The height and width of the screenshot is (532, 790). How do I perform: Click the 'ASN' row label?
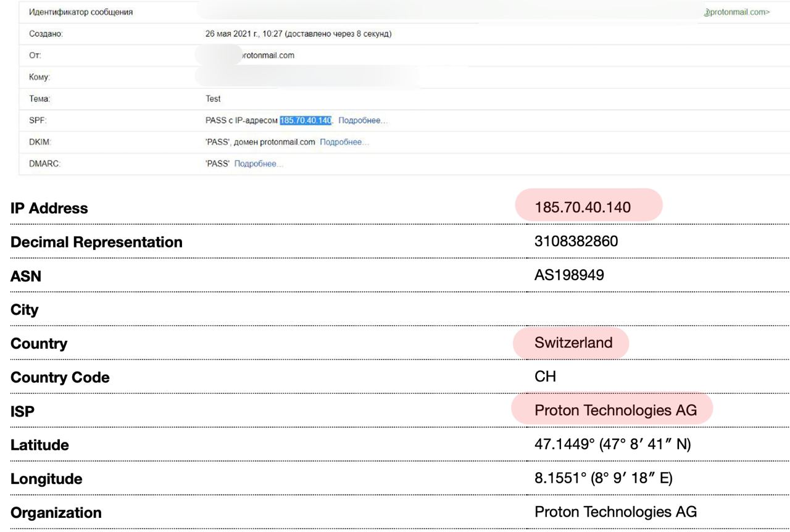tap(26, 276)
